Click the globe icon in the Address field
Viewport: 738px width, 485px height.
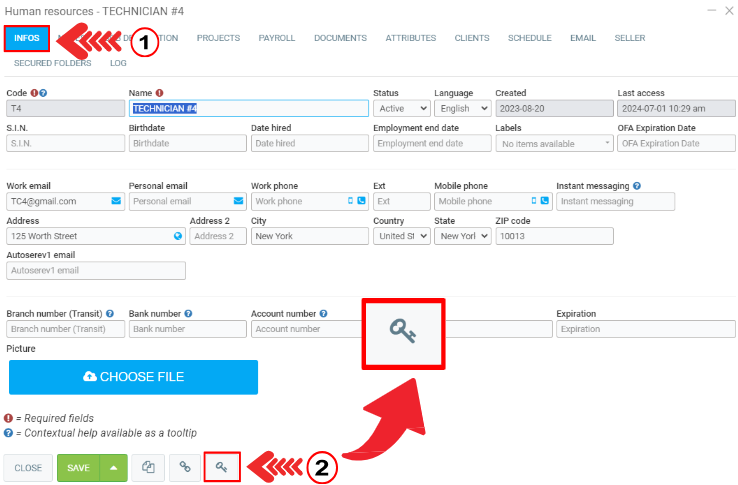tap(178, 236)
